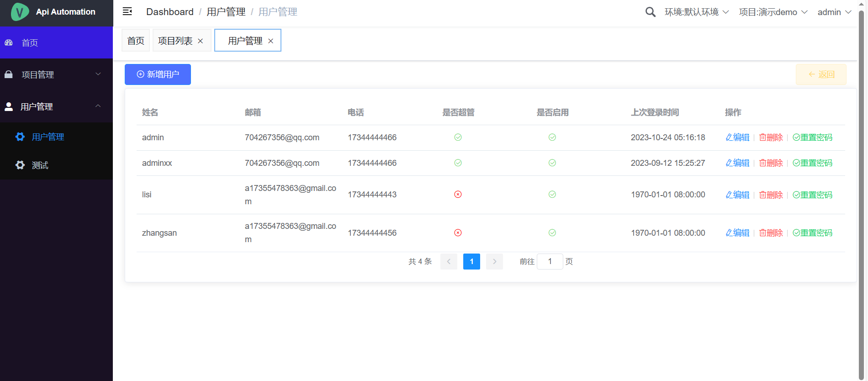This screenshot has height=381, width=868.
Task: Select 测试 submenu item
Action: point(56,165)
